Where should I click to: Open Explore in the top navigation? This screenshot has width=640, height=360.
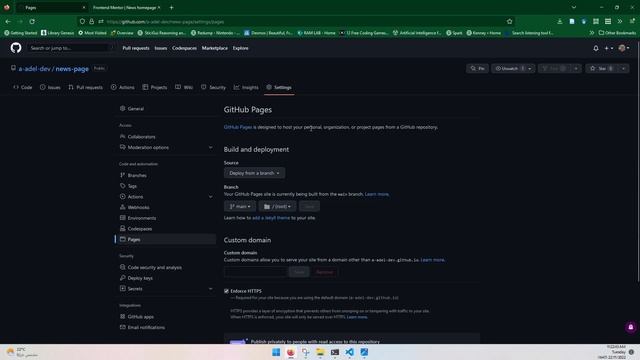(240, 48)
